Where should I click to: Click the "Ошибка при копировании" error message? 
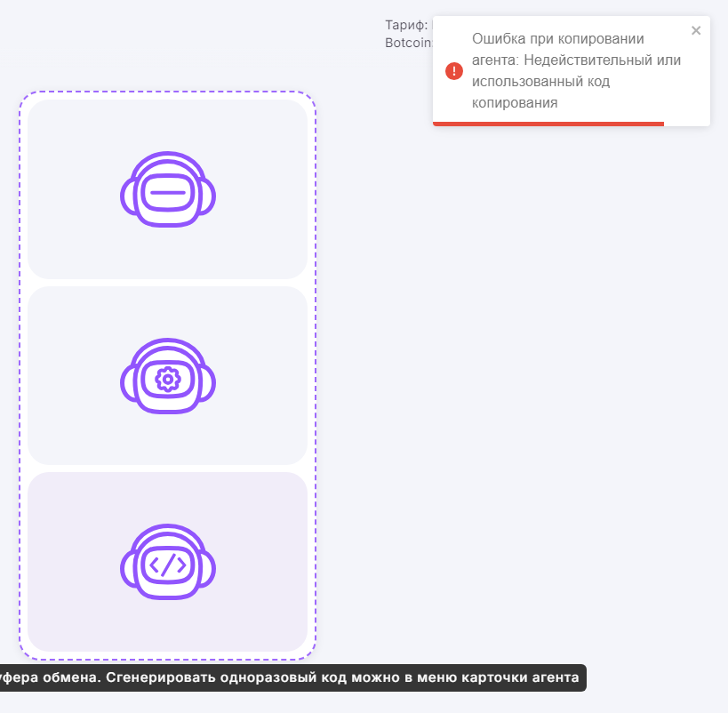click(x=558, y=39)
